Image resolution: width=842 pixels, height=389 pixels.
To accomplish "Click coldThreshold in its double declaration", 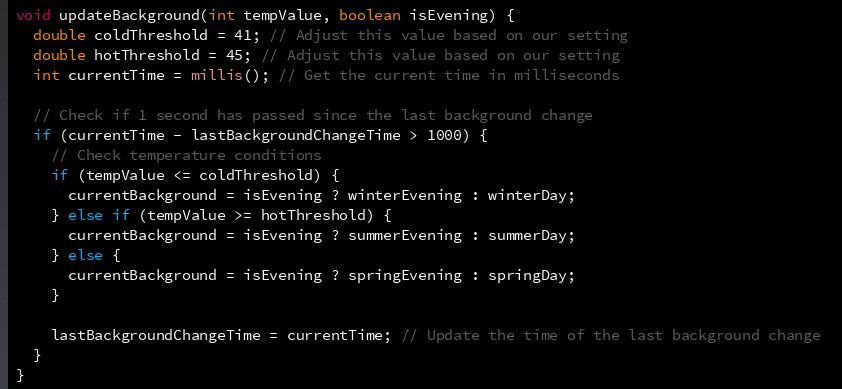I will pos(151,35).
